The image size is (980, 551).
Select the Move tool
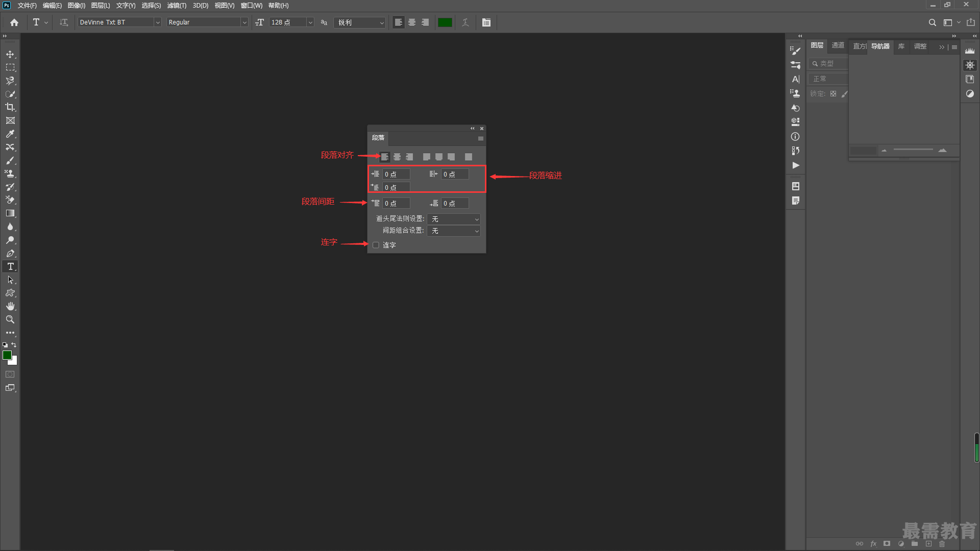tap(10, 54)
